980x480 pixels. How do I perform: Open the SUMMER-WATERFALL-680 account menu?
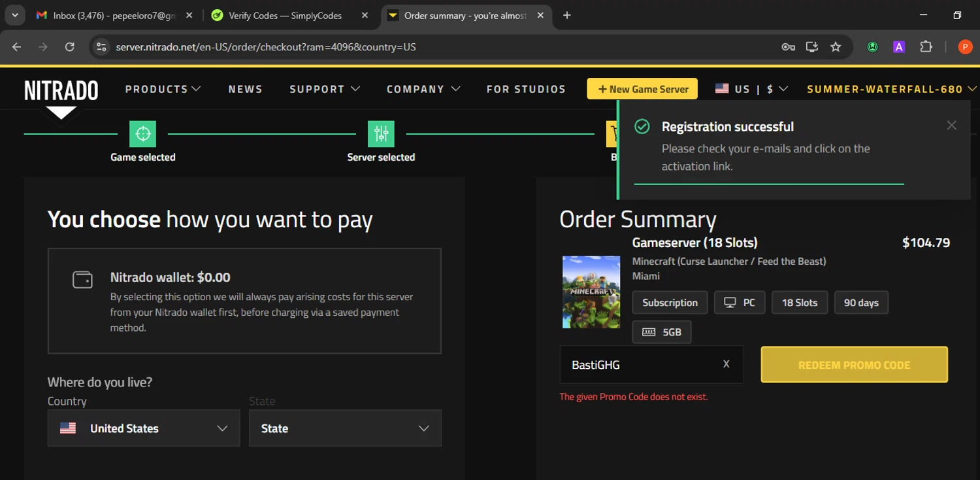coord(891,89)
